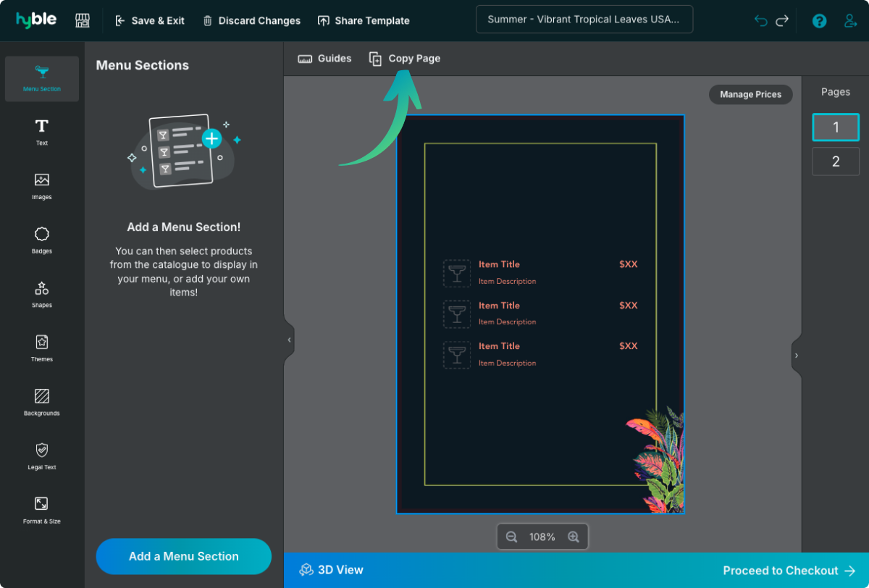Open the Images panel
The image size is (869, 588).
click(42, 185)
